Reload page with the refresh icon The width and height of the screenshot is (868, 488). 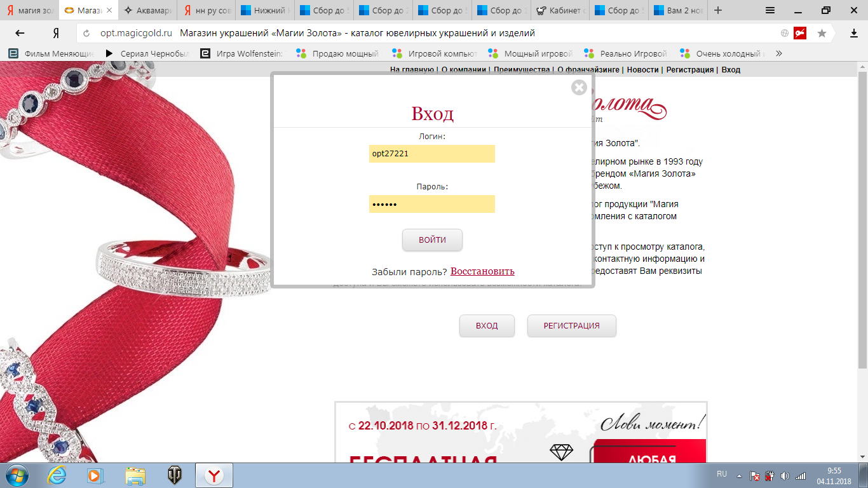click(87, 33)
